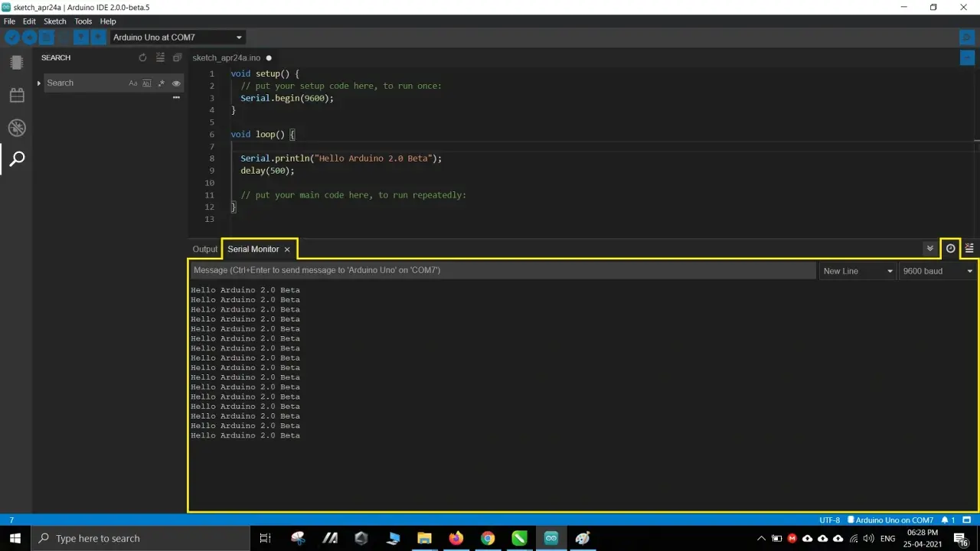980x551 pixels.
Task: Open the Edit menu
Action: point(29,21)
